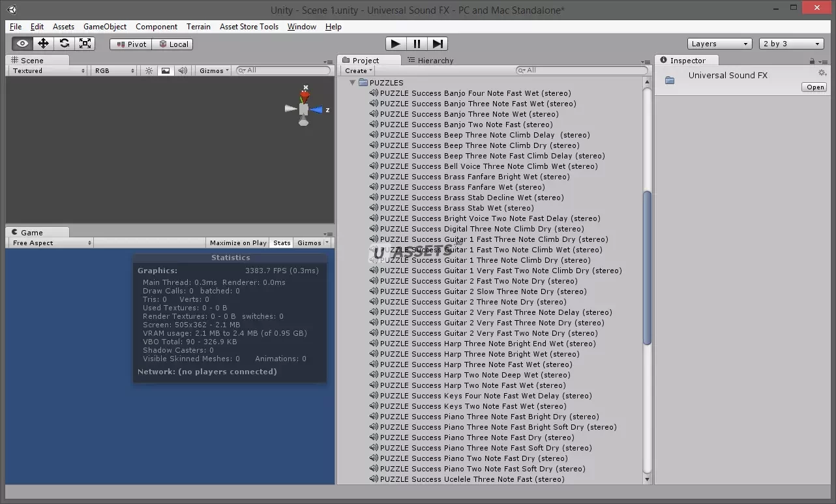Toggle Maximize on Play
This screenshot has width=836, height=504.
[238, 243]
